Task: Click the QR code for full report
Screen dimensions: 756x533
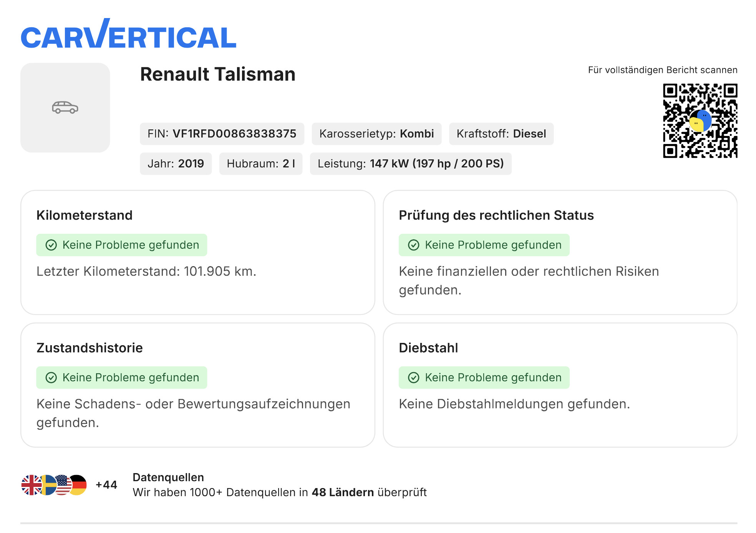Action: pyautogui.click(x=700, y=121)
